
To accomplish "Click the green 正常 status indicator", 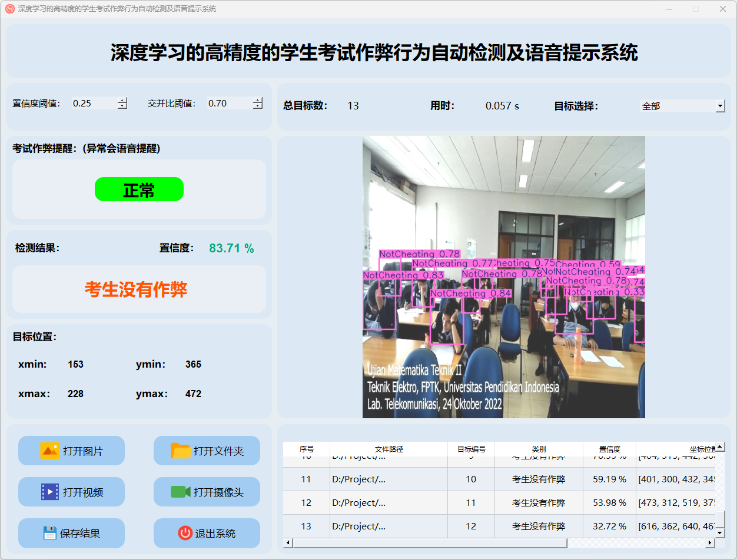I will tap(139, 189).
